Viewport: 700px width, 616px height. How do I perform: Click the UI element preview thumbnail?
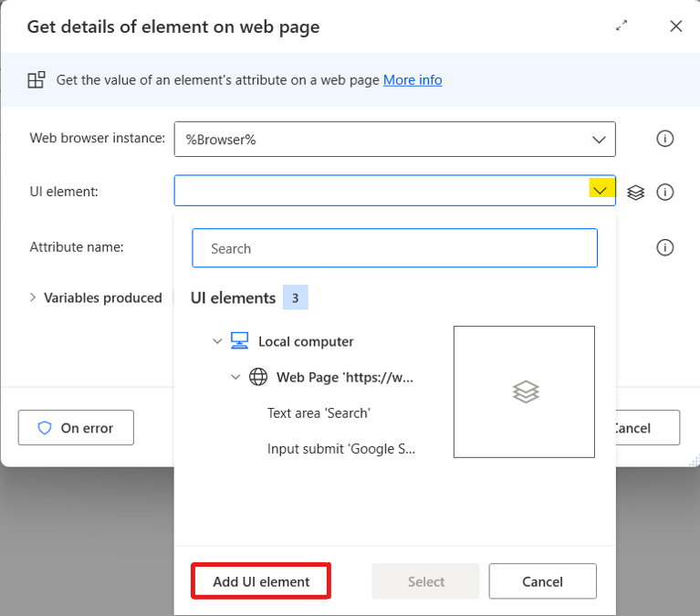tap(524, 392)
